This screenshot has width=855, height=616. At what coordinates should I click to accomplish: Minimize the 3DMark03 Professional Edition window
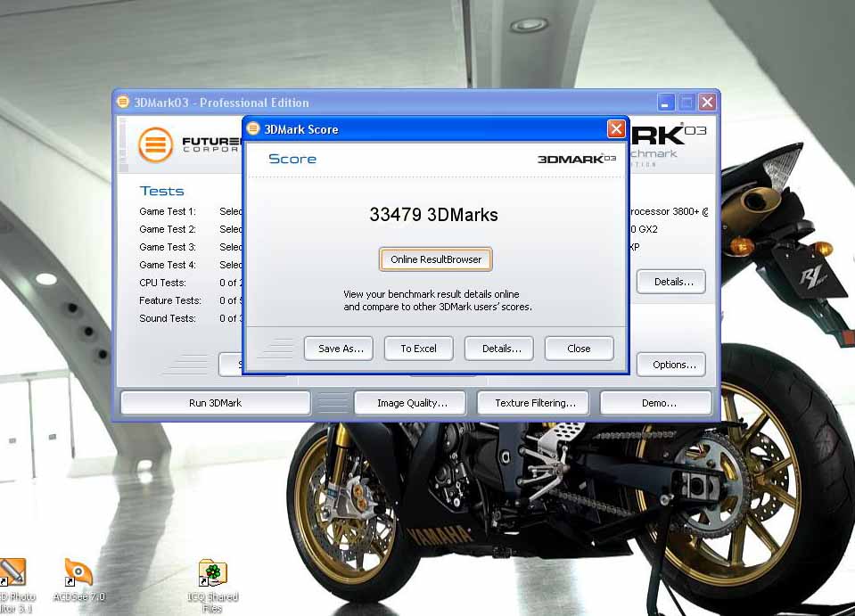tap(666, 102)
